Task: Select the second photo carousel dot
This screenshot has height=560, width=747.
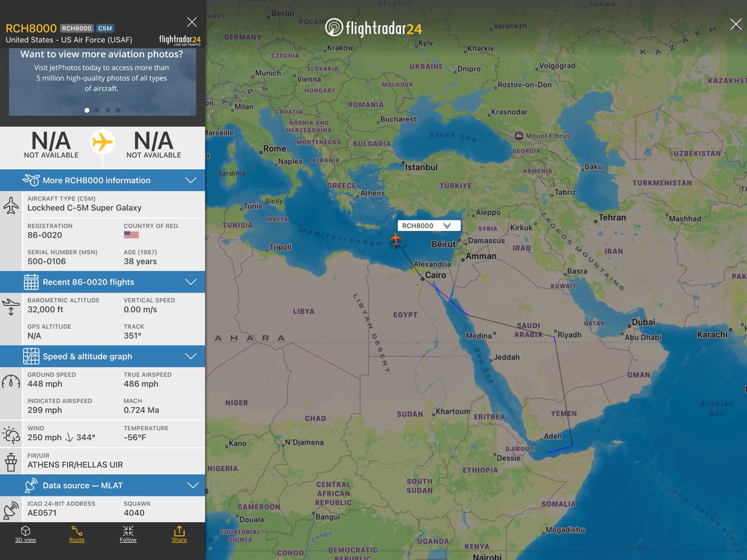Action: click(x=97, y=110)
